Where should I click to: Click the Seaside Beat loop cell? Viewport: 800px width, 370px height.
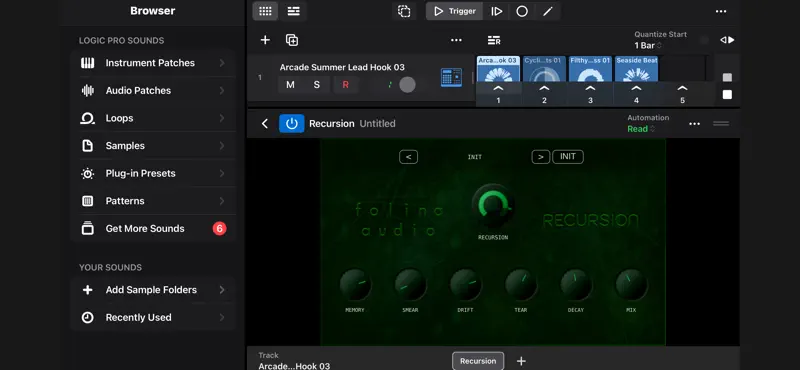[x=636, y=68]
